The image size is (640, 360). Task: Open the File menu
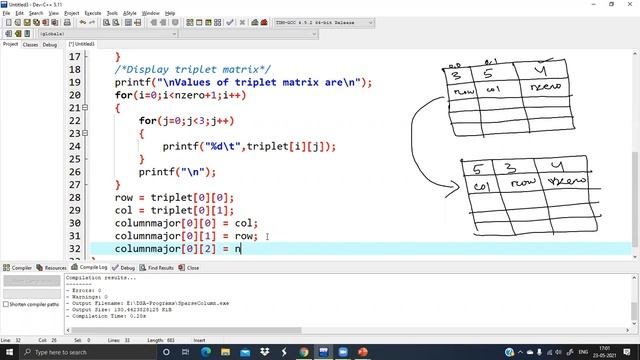pos(6,13)
